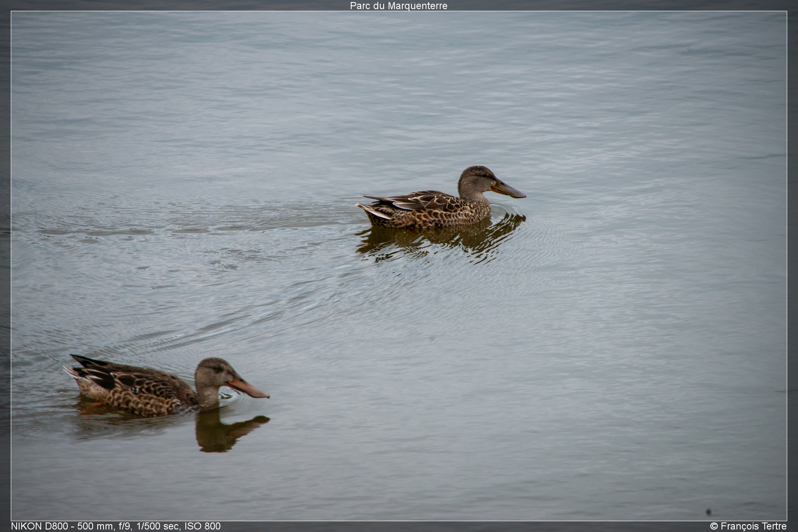Screen dimensions: 798x532
Task: Click the 'Parc du Marquenterre' title caption
Action: pyautogui.click(x=399, y=6)
